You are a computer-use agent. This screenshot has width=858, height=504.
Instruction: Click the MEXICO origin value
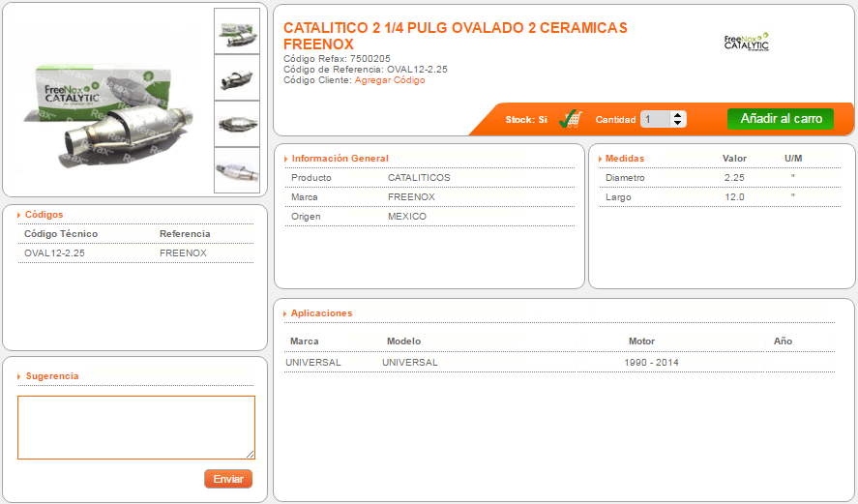(407, 216)
